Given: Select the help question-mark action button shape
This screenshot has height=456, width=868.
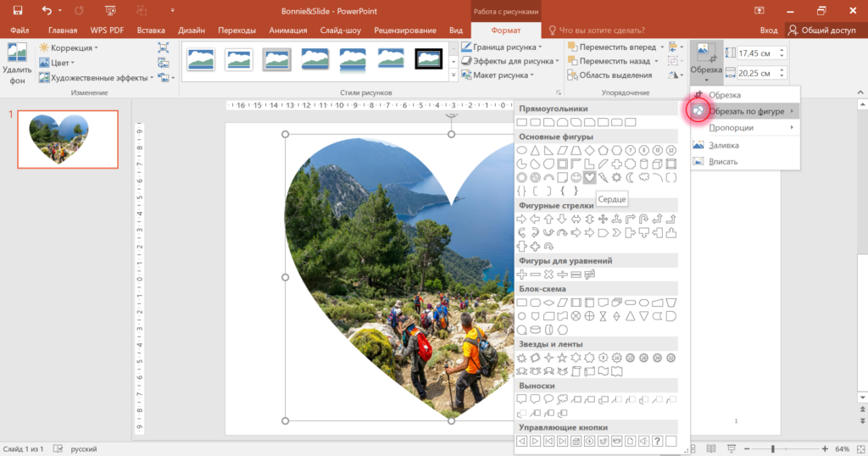Looking at the screenshot, I should click(x=657, y=441).
